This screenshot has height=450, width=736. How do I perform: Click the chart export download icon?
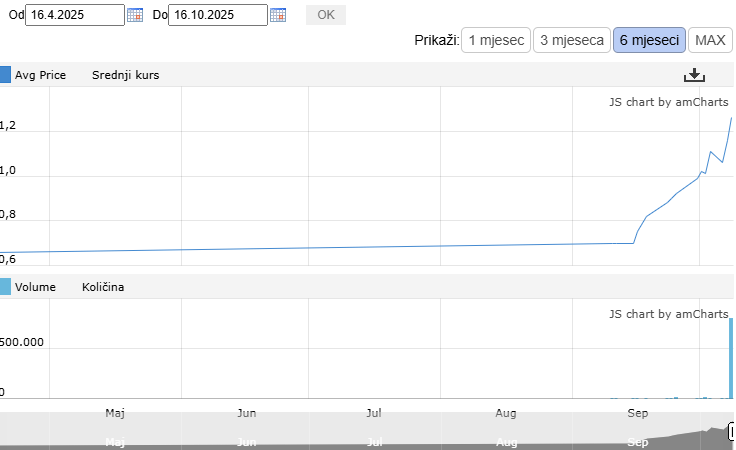coord(695,76)
